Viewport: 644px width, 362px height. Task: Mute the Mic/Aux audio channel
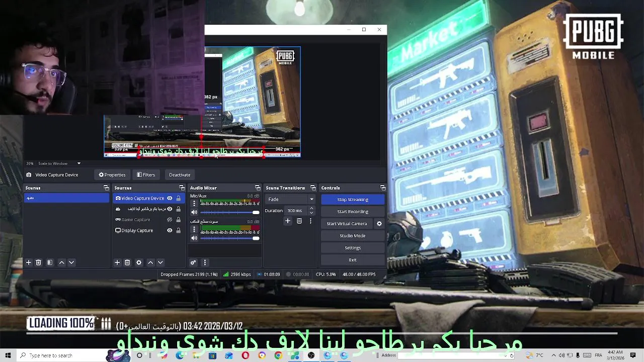(194, 212)
